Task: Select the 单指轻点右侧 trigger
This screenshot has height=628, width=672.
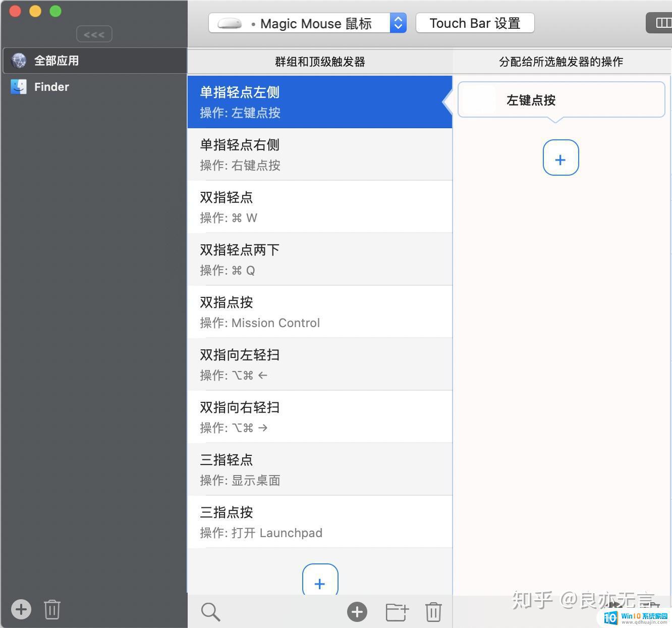Action: coord(319,154)
